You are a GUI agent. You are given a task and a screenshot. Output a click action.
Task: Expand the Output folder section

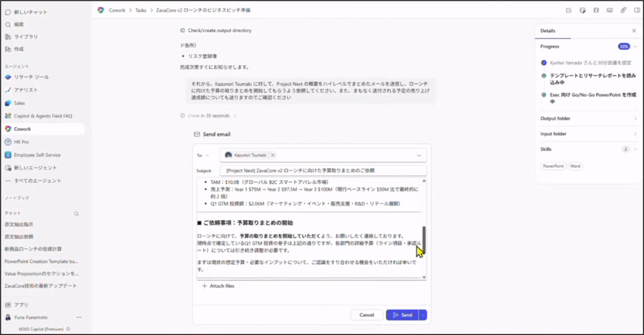point(635,118)
